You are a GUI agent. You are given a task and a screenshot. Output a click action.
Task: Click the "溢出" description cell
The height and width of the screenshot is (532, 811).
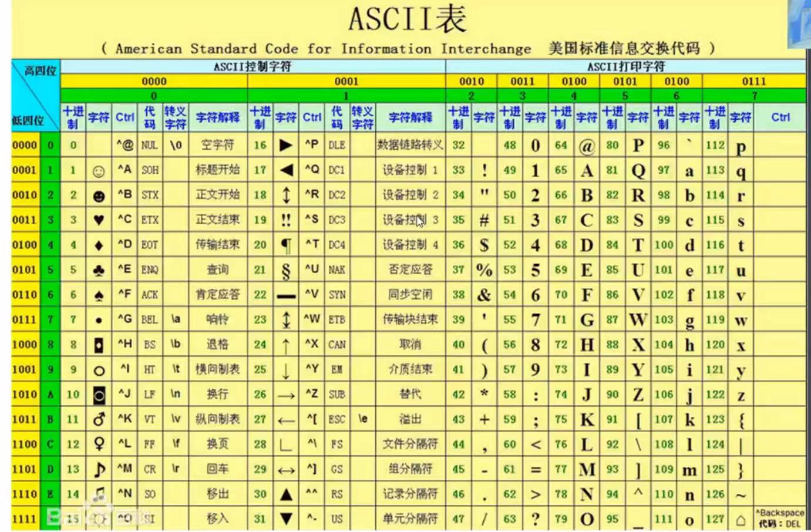coord(410,419)
